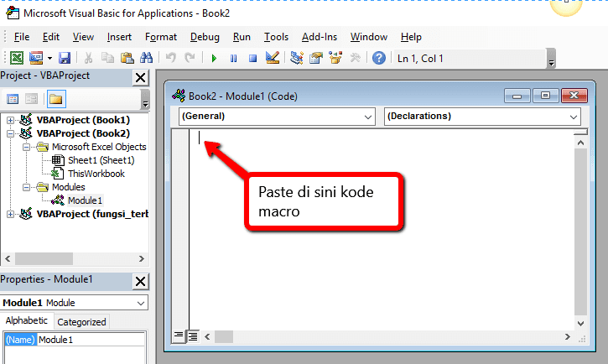Select Sheet1 (Sheet1) in tree
The width and height of the screenshot is (608, 364).
pos(101,160)
